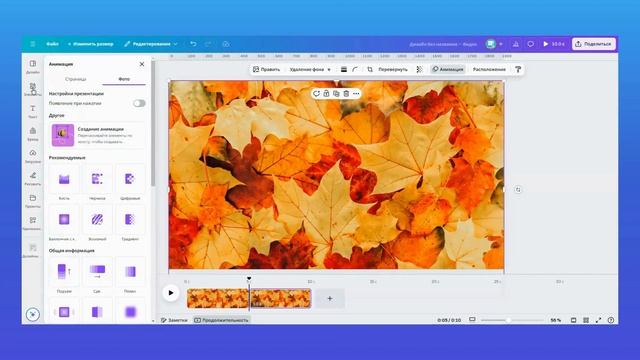The width and height of the screenshot is (640, 360).
Task: Redo the last action
Action: [208, 44]
